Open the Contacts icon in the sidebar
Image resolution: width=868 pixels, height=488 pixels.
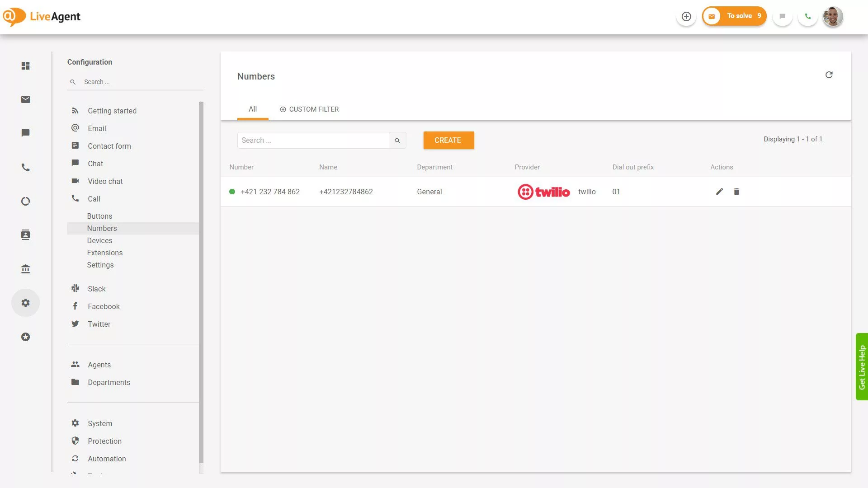coord(25,235)
